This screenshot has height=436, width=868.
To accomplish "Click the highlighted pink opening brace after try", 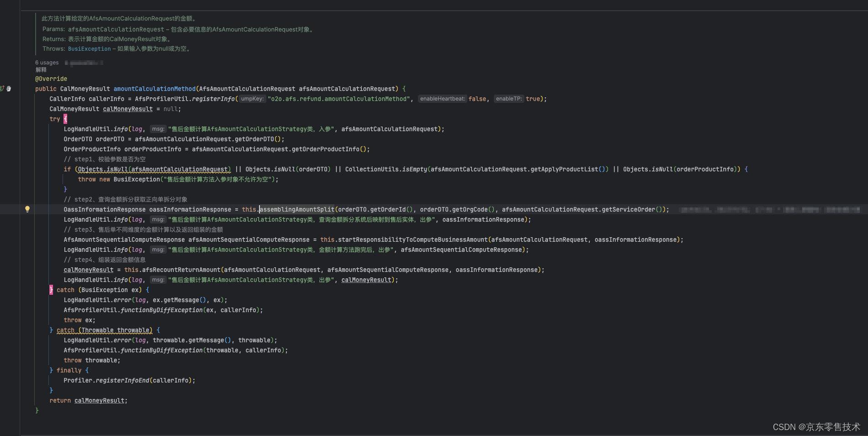I will click(65, 119).
